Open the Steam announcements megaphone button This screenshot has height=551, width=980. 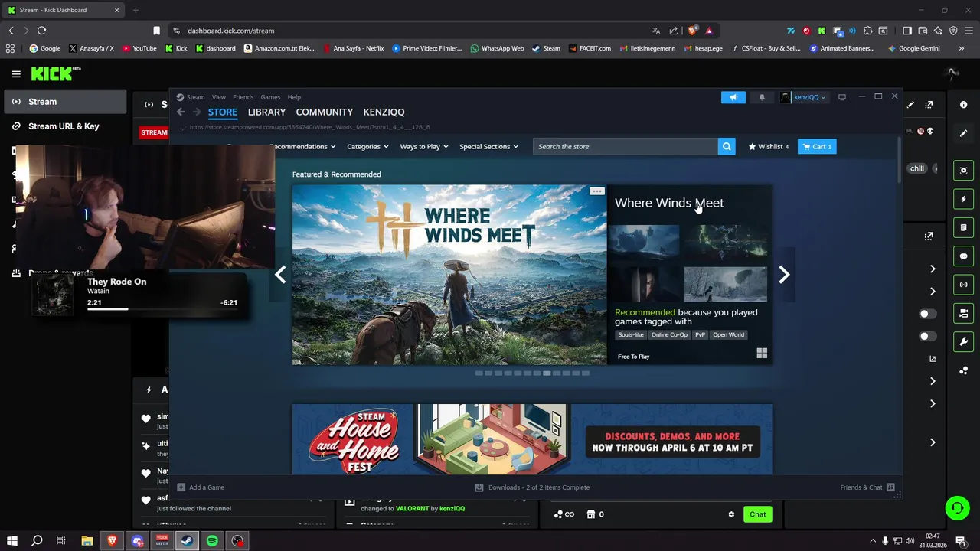click(x=733, y=97)
